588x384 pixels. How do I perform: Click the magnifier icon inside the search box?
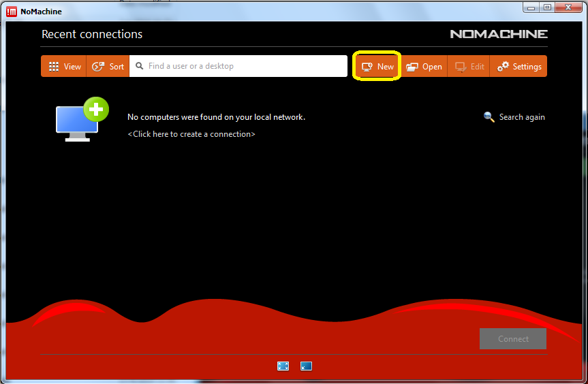pos(140,66)
